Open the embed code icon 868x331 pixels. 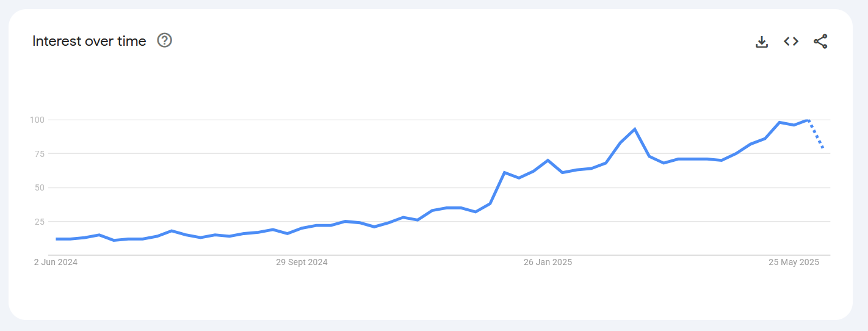tap(791, 42)
